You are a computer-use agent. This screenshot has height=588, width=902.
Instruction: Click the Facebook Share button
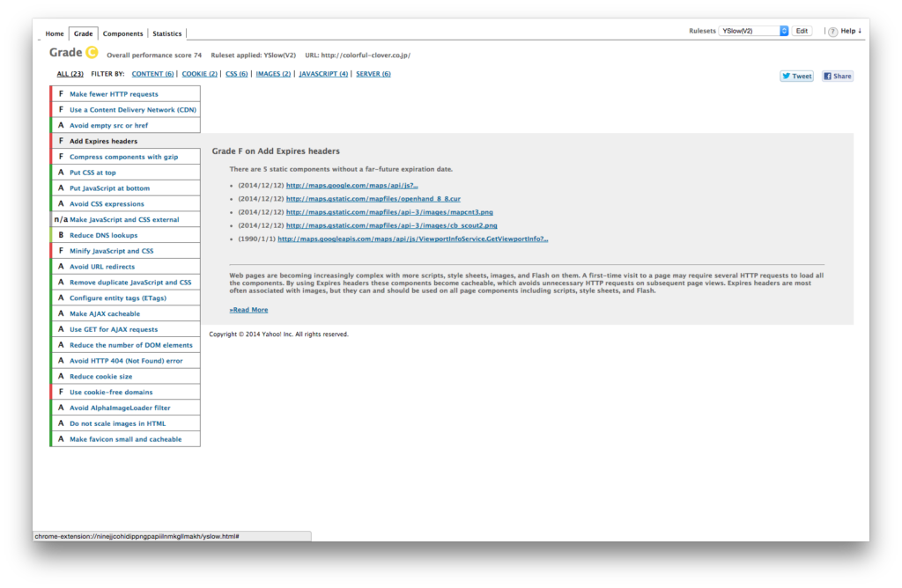point(837,76)
